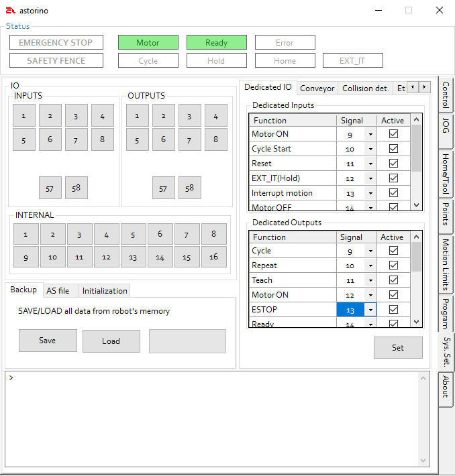Uncheck Active for Interrupt motion input
This screenshot has width=455, height=476.
[x=393, y=193]
